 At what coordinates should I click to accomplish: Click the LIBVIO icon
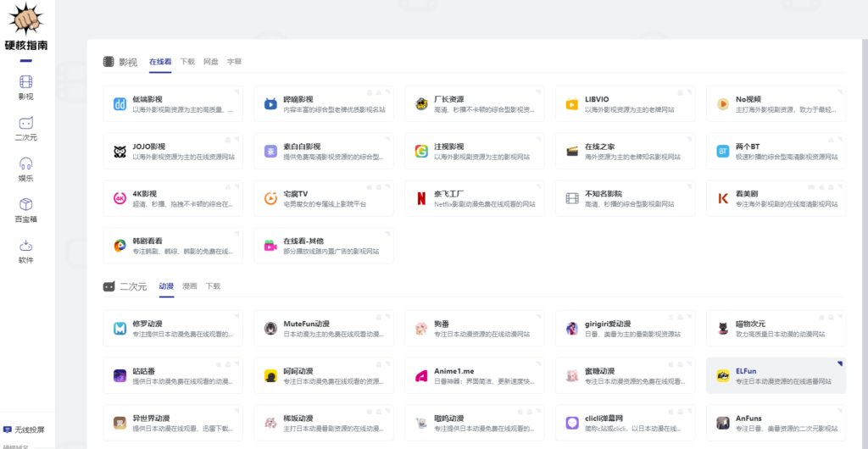click(x=572, y=104)
